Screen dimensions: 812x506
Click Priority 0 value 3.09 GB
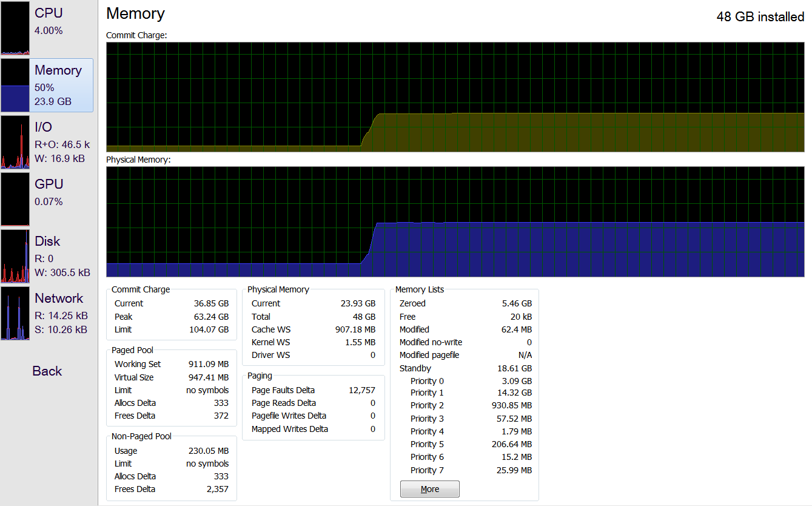pos(517,381)
